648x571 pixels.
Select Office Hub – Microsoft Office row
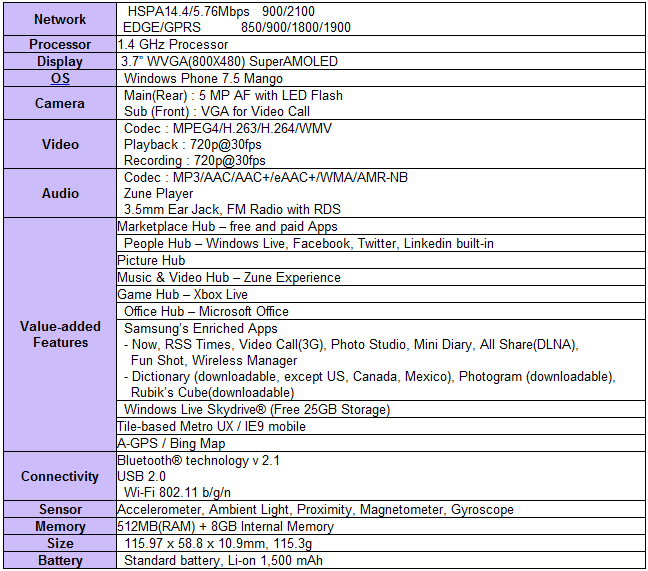[206, 311]
